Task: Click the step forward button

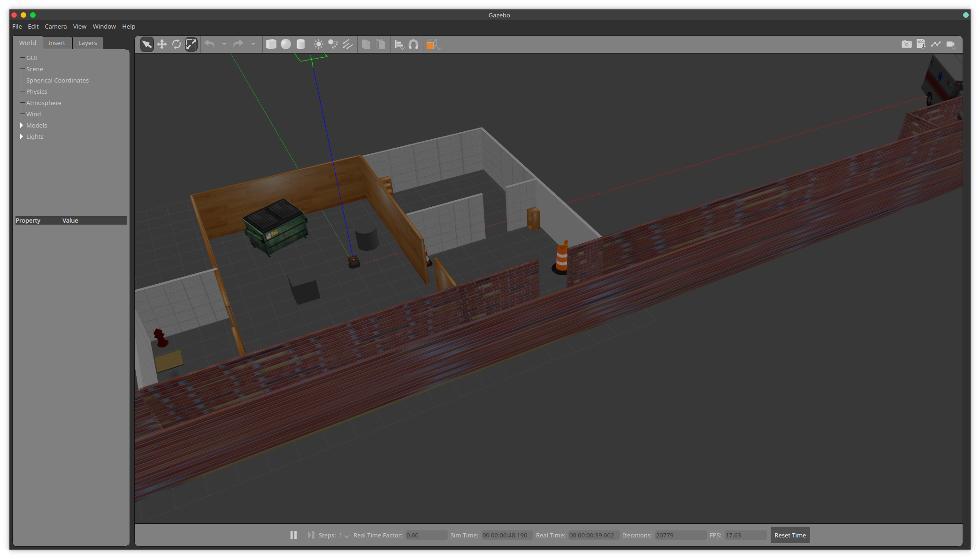Action: pos(310,535)
